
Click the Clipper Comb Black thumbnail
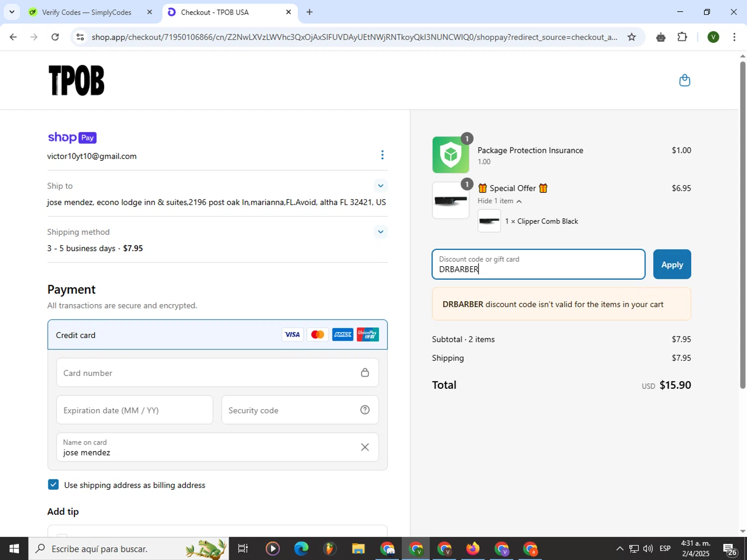click(489, 221)
